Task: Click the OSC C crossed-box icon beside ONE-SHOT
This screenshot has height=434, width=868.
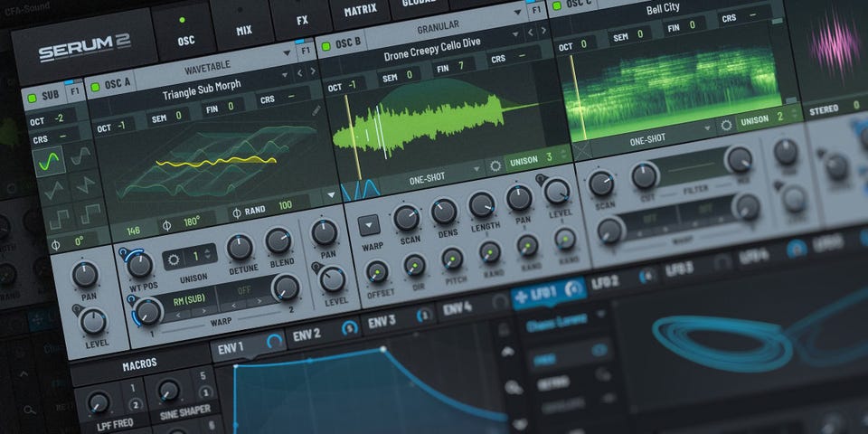Action: [581, 150]
